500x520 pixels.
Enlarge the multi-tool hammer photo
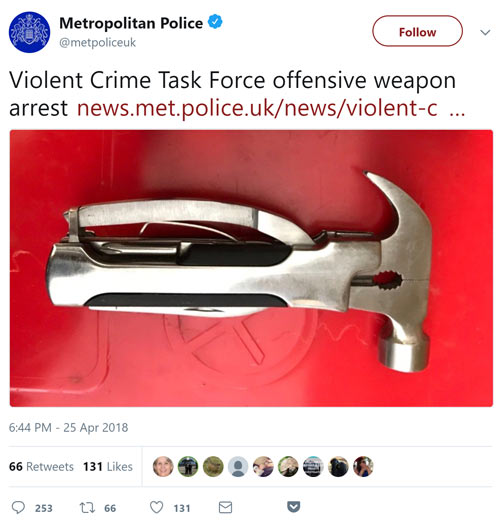[x=251, y=268]
